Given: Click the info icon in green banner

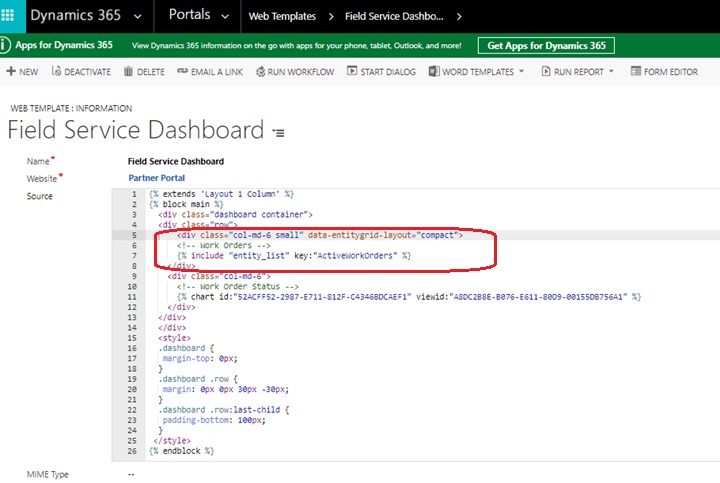Looking at the screenshot, I should pos(4,45).
